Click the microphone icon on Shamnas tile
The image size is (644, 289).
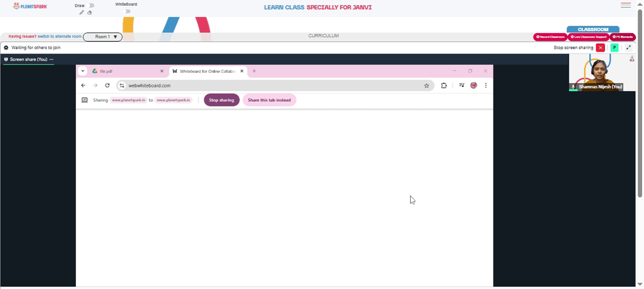tap(573, 87)
